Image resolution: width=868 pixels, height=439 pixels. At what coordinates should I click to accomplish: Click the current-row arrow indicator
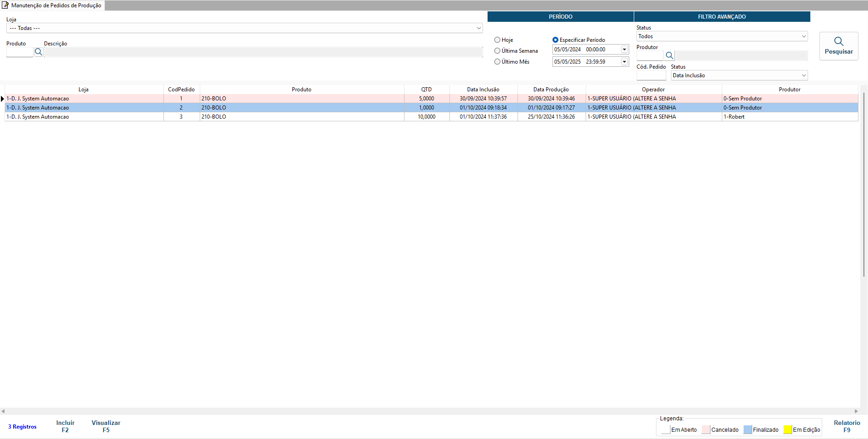(x=2, y=99)
